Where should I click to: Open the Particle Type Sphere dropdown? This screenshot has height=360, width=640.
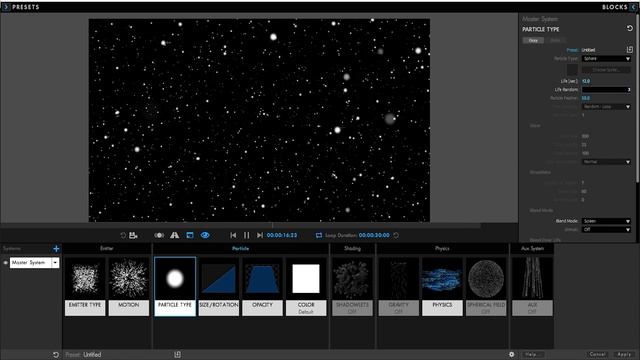pyautogui.click(x=606, y=59)
